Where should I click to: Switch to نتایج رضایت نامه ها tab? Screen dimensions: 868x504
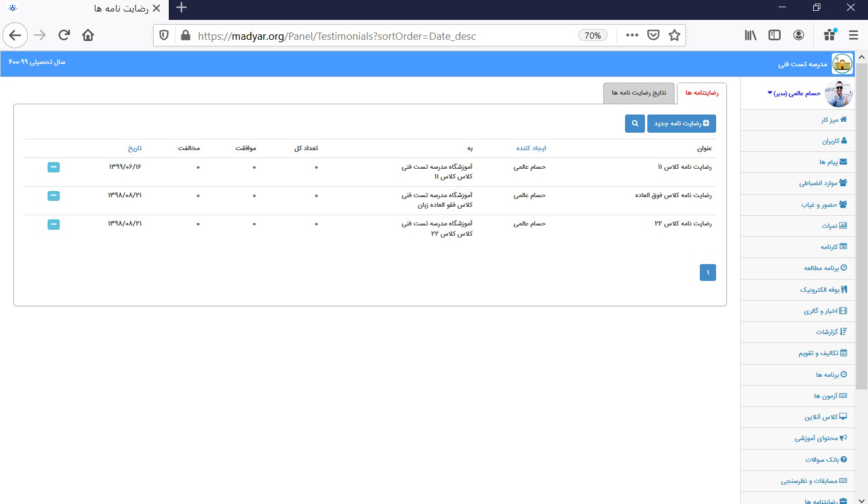pos(639,93)
